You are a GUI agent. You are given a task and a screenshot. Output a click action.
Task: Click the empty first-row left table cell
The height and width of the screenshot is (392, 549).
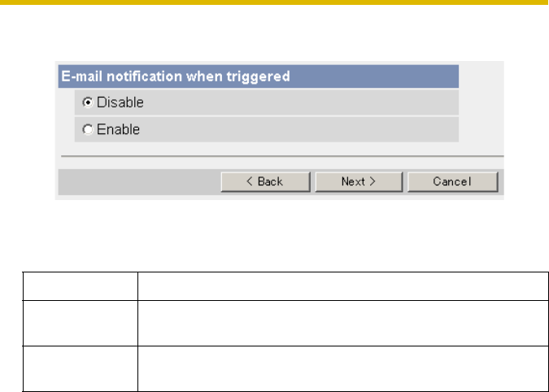tap(80, 285)
